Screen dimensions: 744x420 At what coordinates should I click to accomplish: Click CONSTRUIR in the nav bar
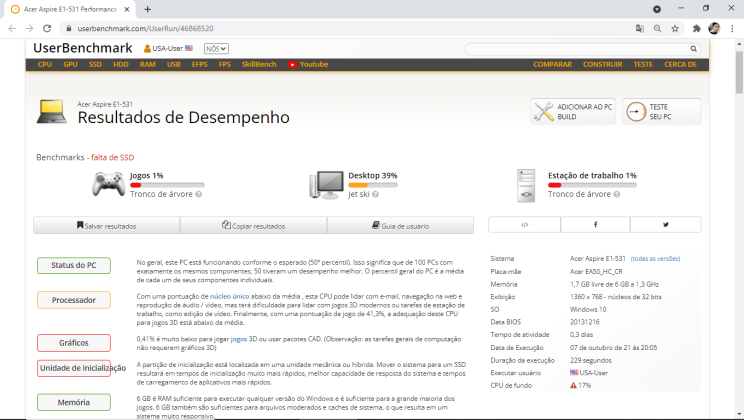coord(603,65)
